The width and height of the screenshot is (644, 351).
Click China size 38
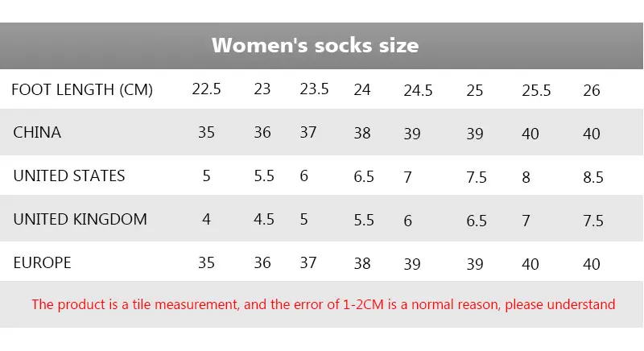point(362,133)
